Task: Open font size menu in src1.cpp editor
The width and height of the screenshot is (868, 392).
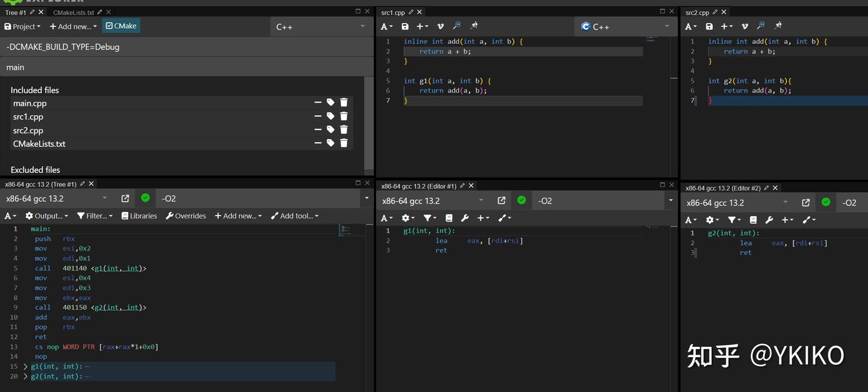Action: click(387, 26)
